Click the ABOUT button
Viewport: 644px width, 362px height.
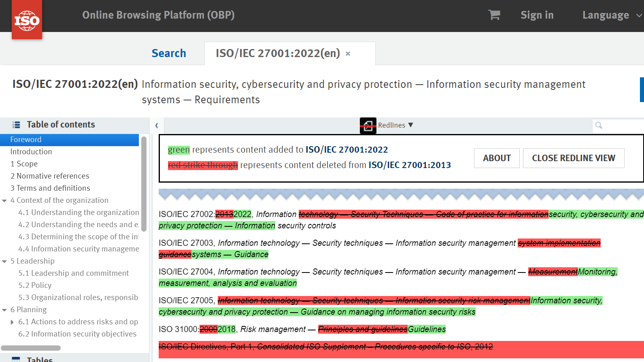[497, 158]
